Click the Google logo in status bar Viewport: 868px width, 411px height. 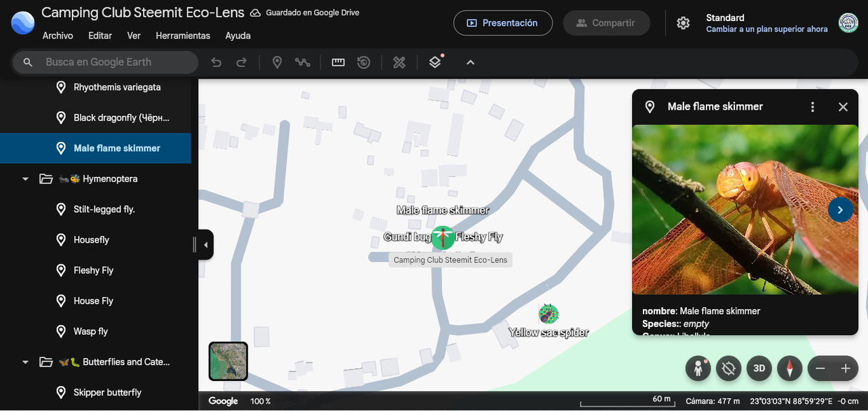(x=223, y=401)
